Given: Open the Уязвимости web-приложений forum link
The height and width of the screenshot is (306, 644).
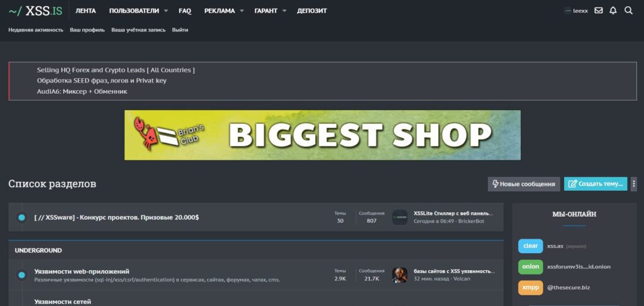Looking at the screenshot, I should tap(82, 271).
